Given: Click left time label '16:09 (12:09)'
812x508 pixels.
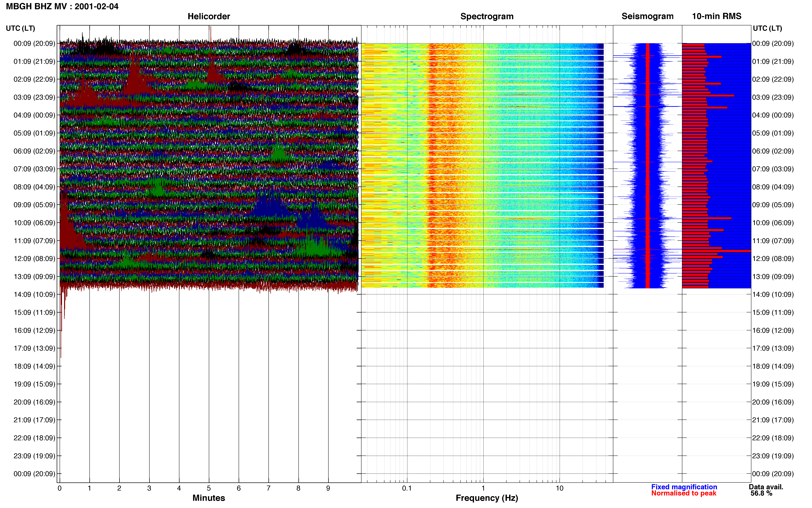Looking at the screenshot, I should [34, 330].
